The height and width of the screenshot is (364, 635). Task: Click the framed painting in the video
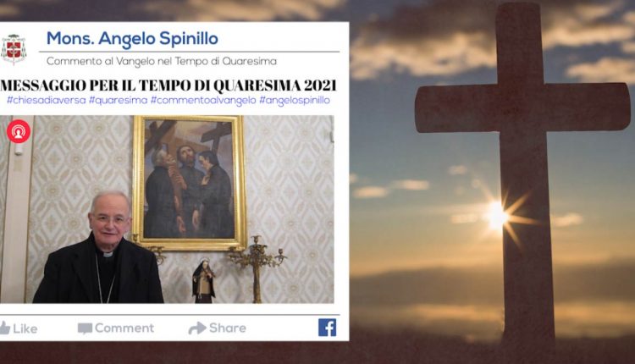[x=190, y=183]
